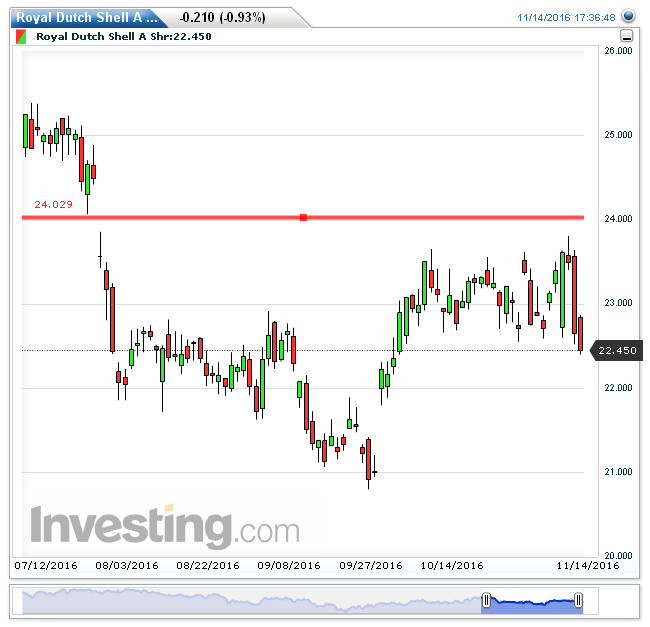
Task: Click the 21.000 price axis label
Action: click(x=618, y=472)
